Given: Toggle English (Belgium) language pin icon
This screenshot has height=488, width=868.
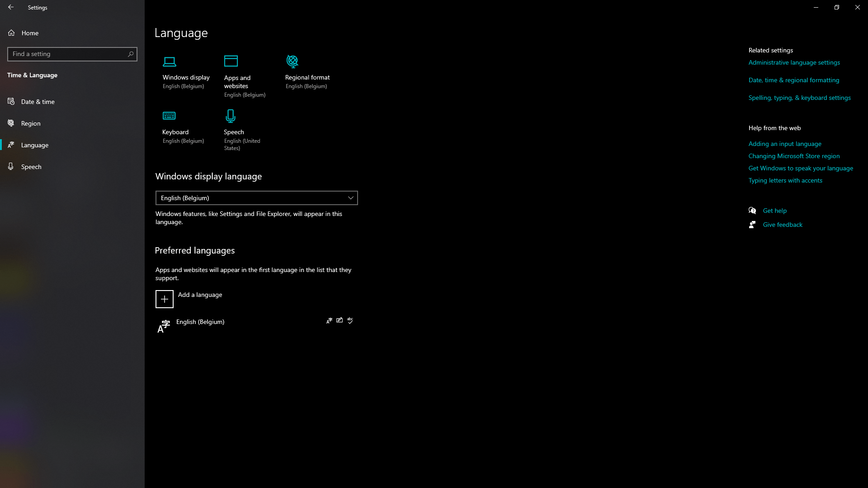Looking at the screenshot, I should [x=329, y=320].
